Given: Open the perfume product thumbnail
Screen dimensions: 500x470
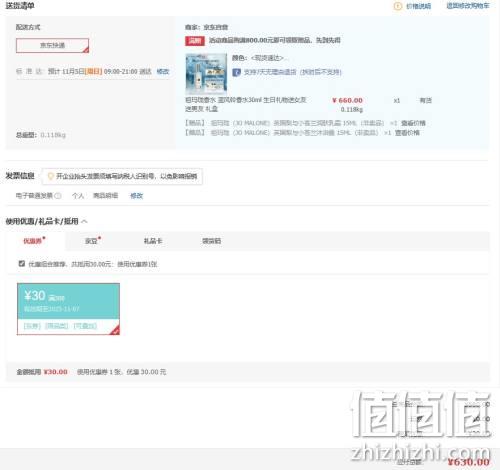Looking at the screenshot, I should tap(206, 74).
